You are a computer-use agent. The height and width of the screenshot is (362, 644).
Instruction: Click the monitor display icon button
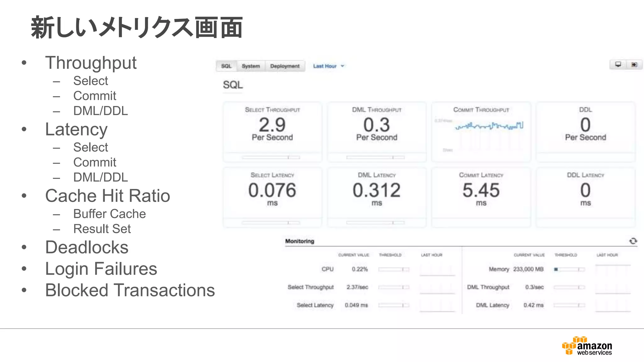(618, 64)
